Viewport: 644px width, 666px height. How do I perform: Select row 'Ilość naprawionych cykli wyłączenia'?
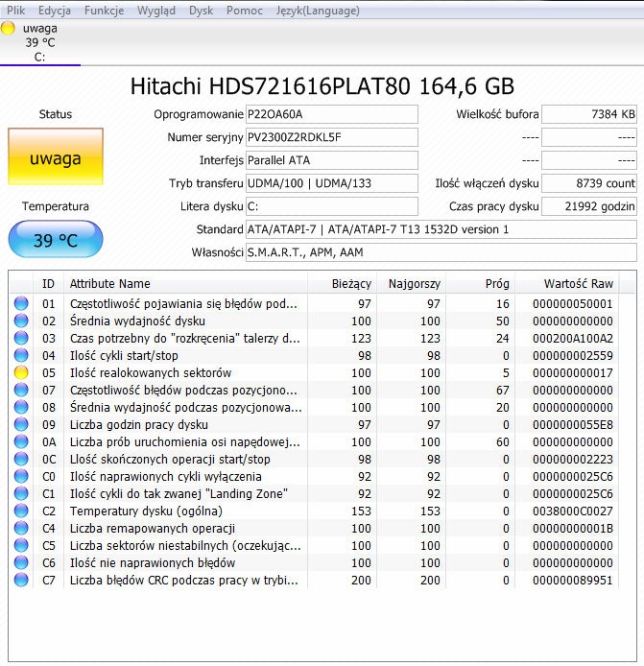(x=315, y=476)
